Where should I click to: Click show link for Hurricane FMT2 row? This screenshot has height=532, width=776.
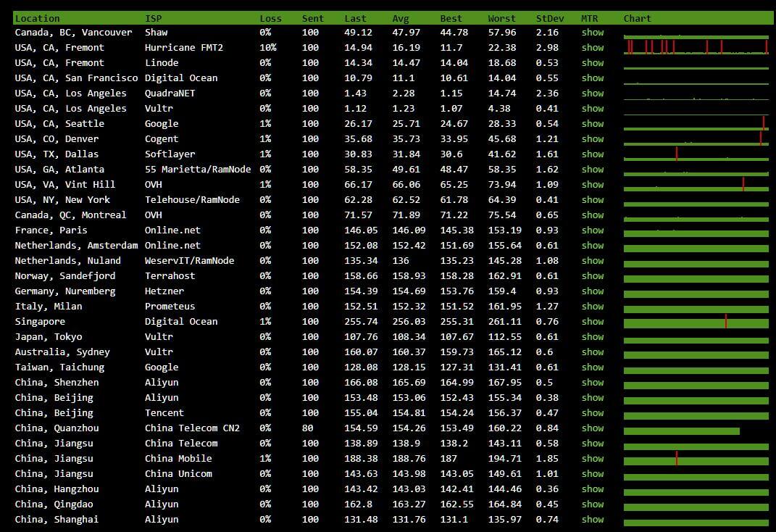(x=593, y=48)
